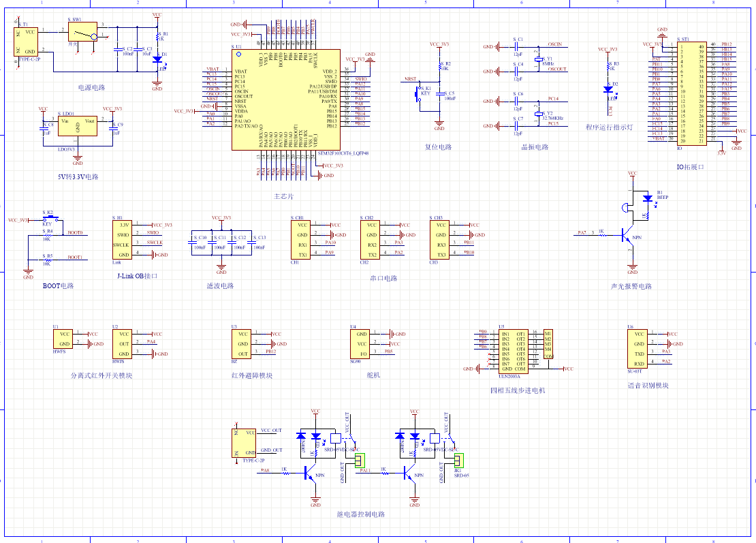This screenshot has width=756, height=543.
Task: Select the U3 BZ obstacle avoidance module
Action: (241, 344)
